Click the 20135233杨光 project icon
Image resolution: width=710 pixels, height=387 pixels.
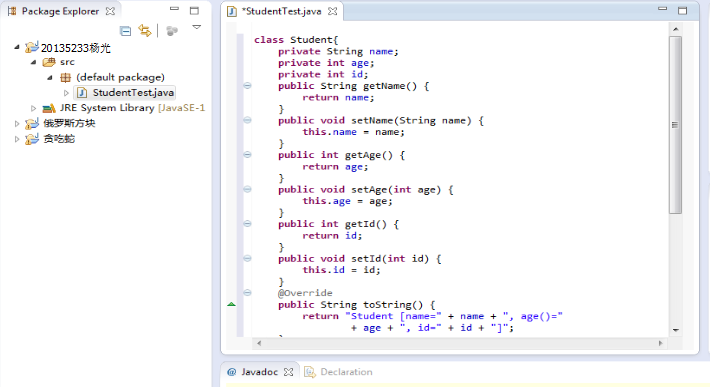(x=32, y=47)
